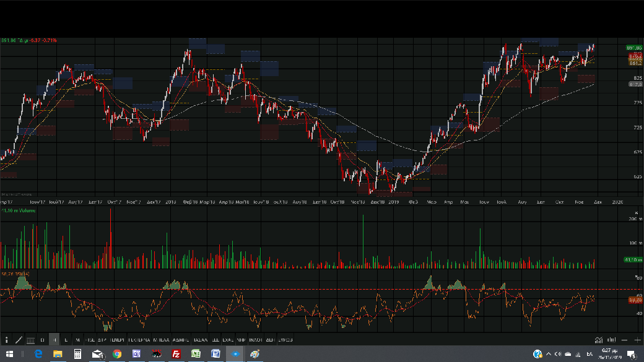The width and height of the screenshot is (644, 362).
Task: Open the ΑΔΜΗΕ symbol tab
Action: (x=181, y=340)
